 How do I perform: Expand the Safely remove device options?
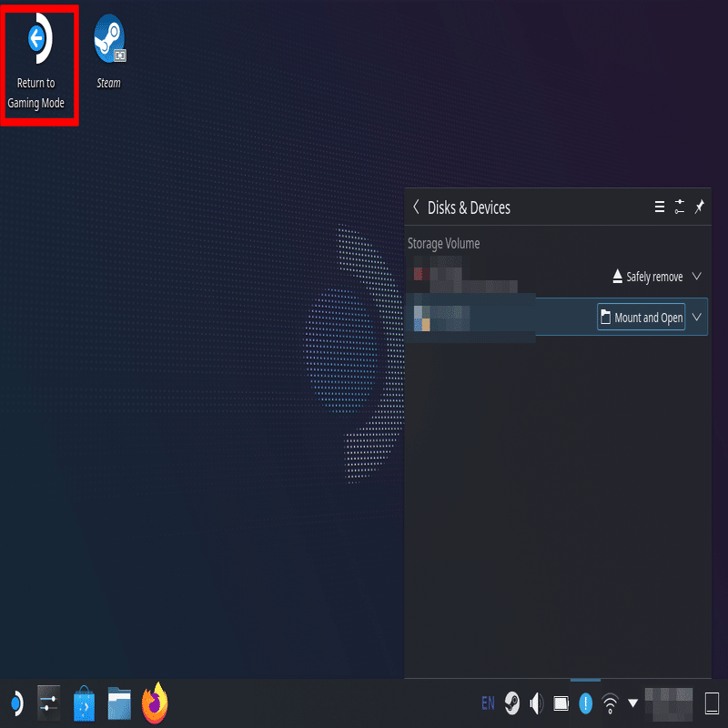(697, 276)
